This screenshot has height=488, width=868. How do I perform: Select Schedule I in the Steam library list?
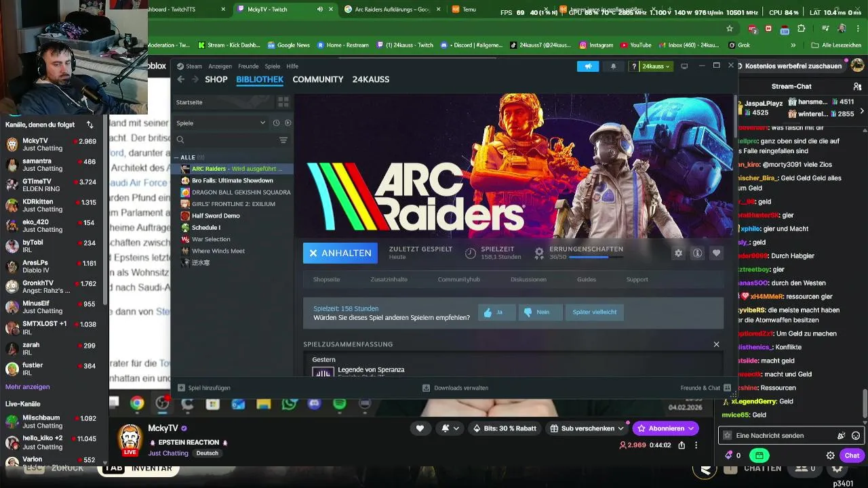205,228
